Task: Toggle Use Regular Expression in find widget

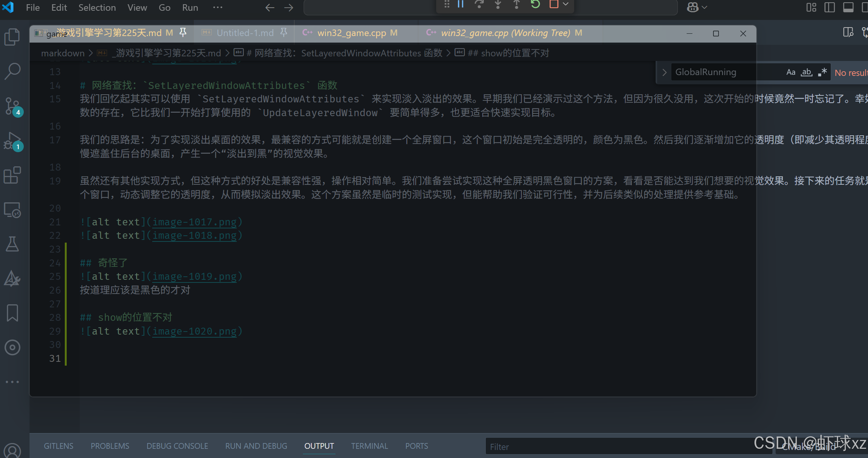Action: [x=822, y=72]
